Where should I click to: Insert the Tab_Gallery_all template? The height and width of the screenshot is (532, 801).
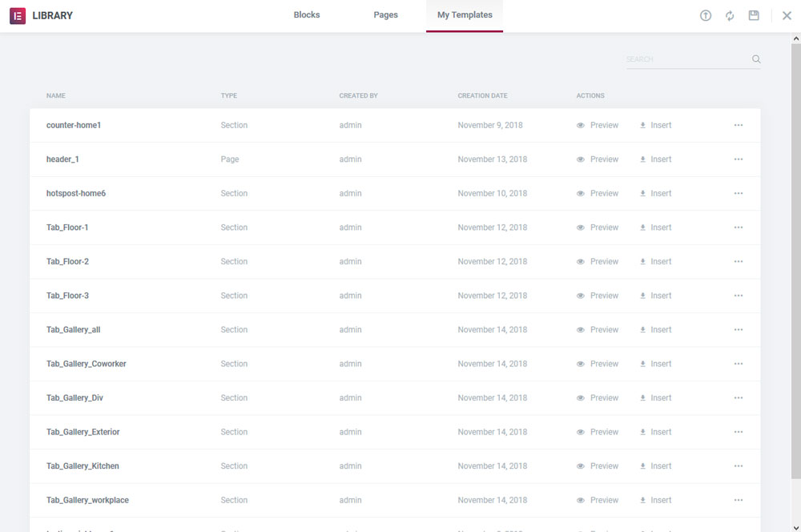click(x=656, y=330)
